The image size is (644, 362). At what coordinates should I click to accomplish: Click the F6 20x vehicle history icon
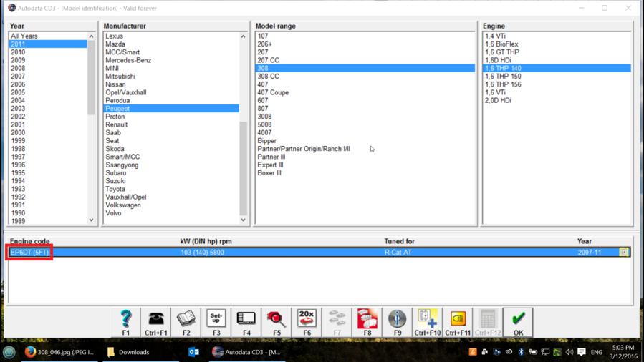click(307, 323)
